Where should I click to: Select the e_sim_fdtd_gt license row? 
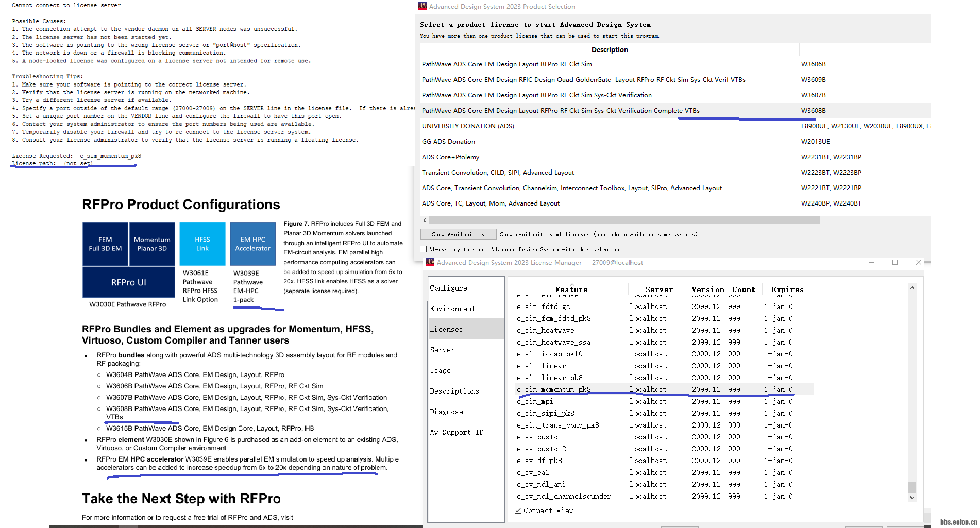pyautogui.click(x=665, y=306)
